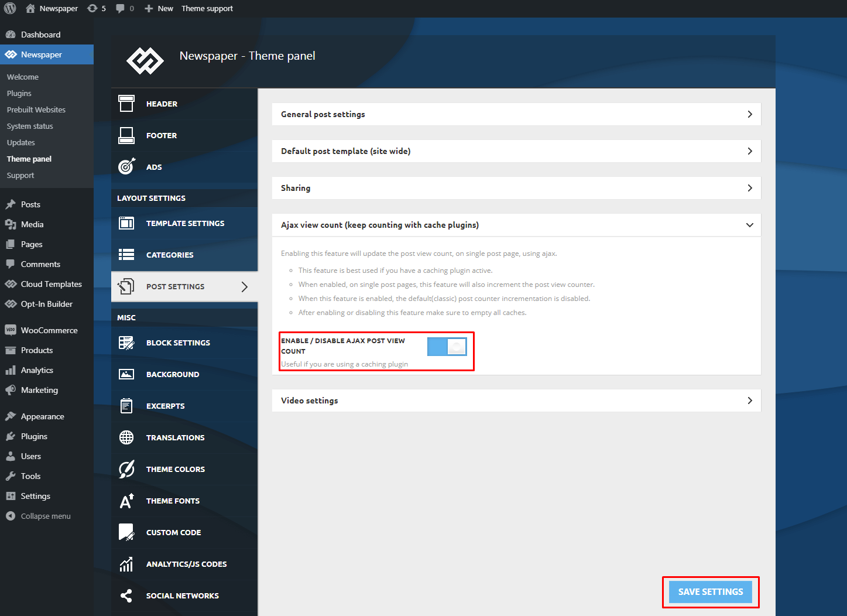The image size is (847, 616).
Task: Click the General post settings title
Action: [323, 114]
